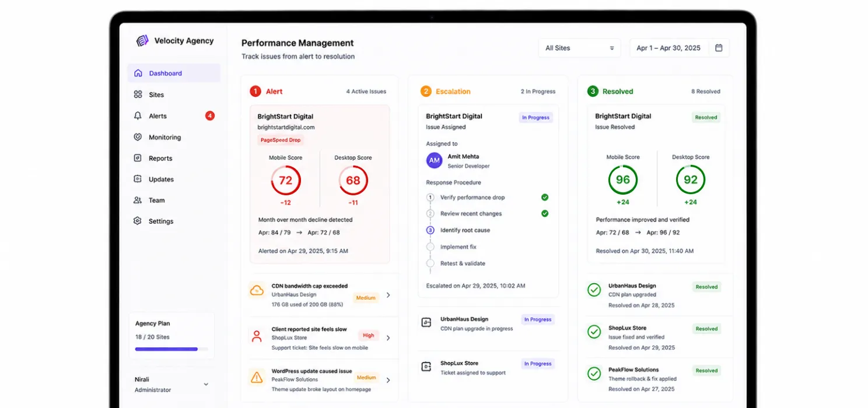The height and width of the screenshot is (408, 868).
Task: Click the CDN bandwidth cloud icon
Action: (x=257, y=290)
